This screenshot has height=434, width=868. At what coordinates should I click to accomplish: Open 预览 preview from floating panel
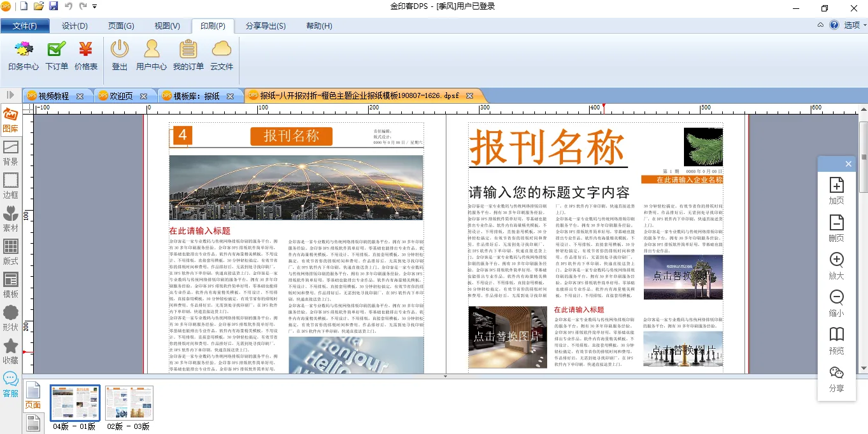[836, 340]
